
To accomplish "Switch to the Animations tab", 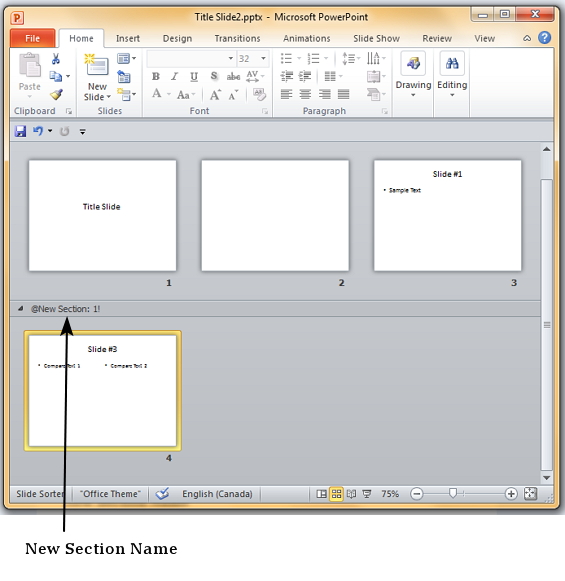I will [307, 39].
